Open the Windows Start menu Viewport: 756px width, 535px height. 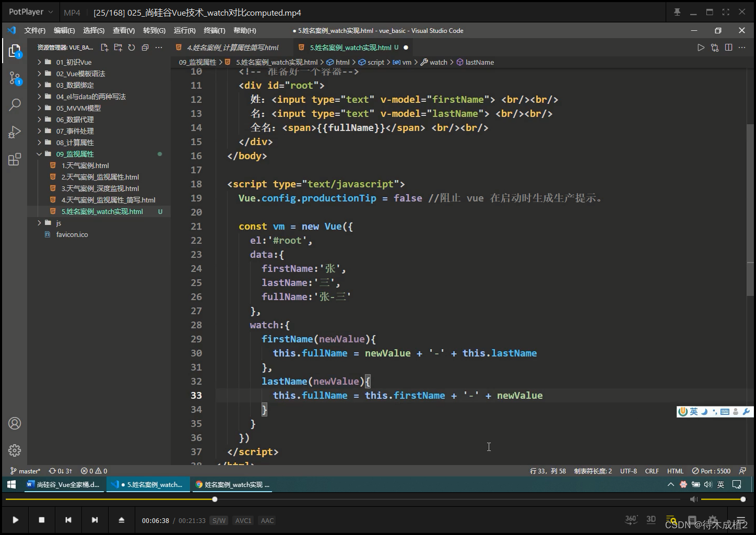[11, 484]
